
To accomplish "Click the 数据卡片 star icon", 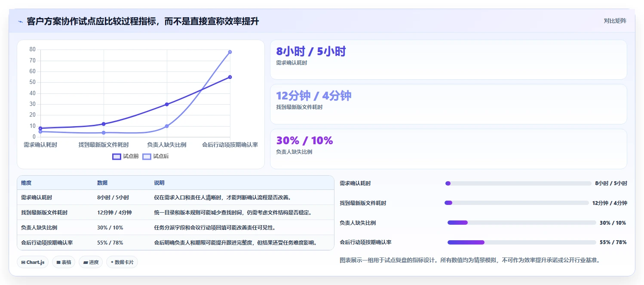I will coord(112,262).
